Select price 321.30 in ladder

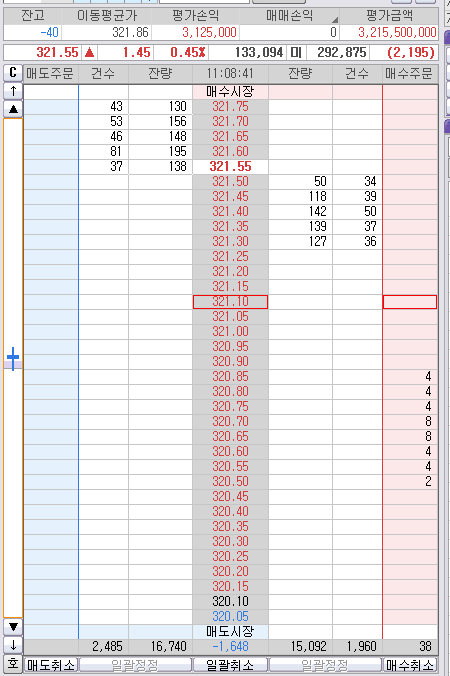click(x=230, y=241)
